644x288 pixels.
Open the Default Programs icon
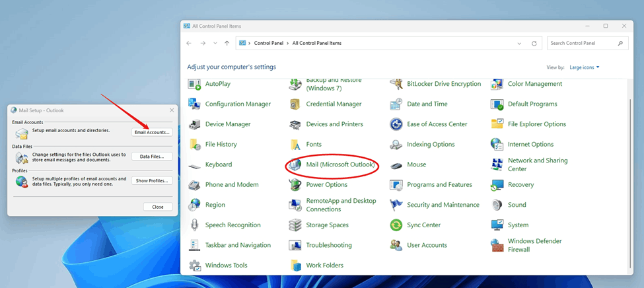point(497,104)
